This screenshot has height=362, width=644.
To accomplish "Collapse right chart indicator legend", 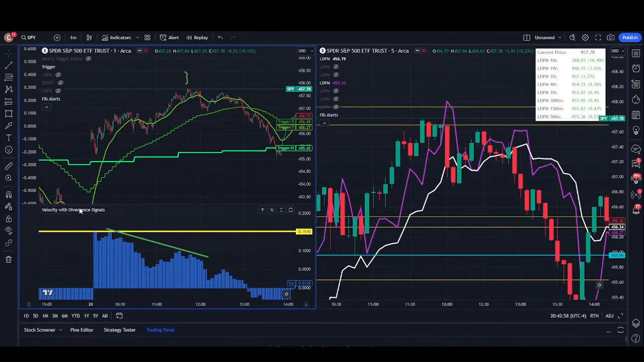I will [x=324, y=123].
